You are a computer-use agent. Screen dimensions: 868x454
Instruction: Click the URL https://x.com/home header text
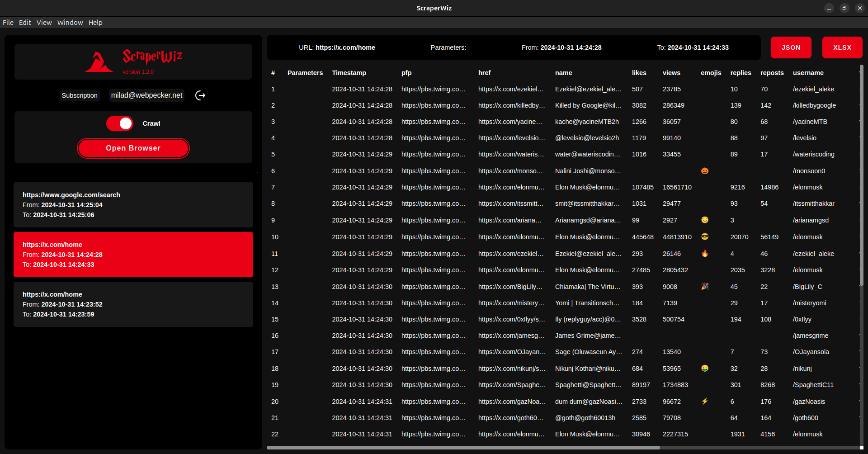tap(337, 47)
